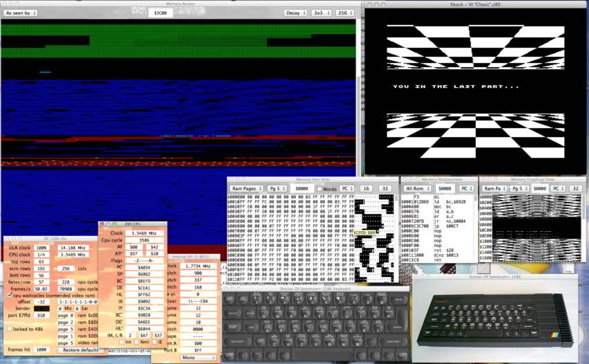The height and width of the screenshot is (364, 589).
Task: Close the Z80 CPU window with red button
Action: click(102, 224)
